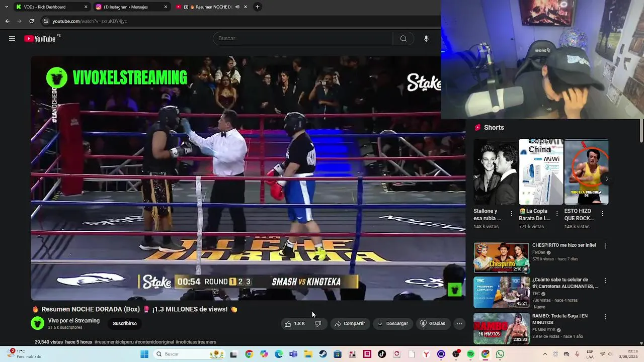Open Spotify from the taskbar
The width and height of the screenshot is (644, 362).
pos(470,354)
